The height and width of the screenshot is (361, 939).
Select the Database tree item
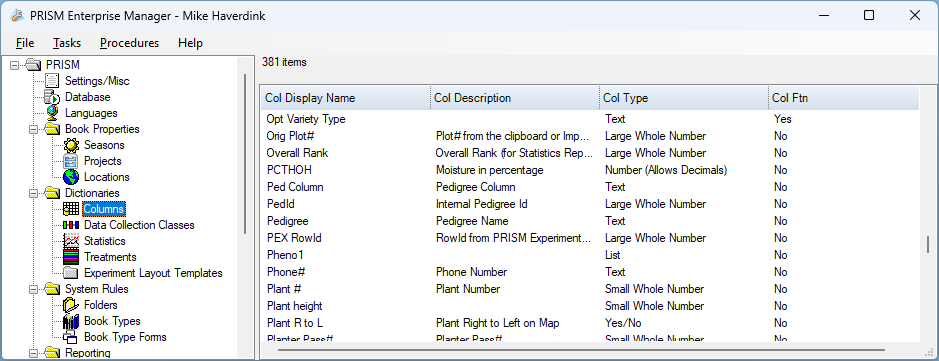pyautogui.click(x=87, y=97)
